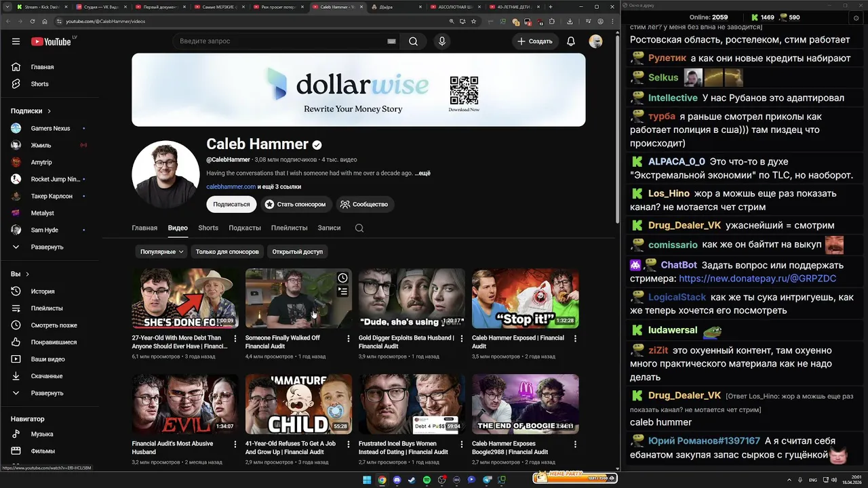Open the dollarwise channel banner

[x=358, y=89]
